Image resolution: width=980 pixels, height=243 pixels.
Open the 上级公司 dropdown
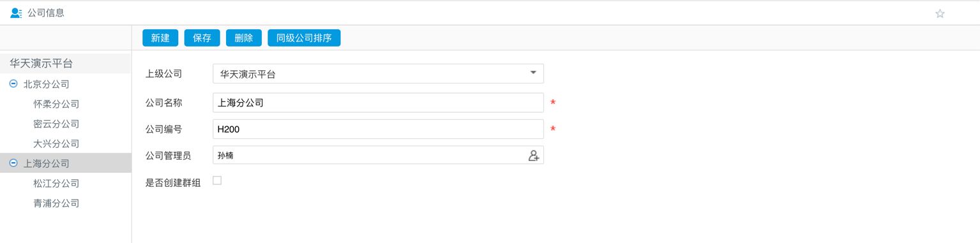tap(378, 73)
